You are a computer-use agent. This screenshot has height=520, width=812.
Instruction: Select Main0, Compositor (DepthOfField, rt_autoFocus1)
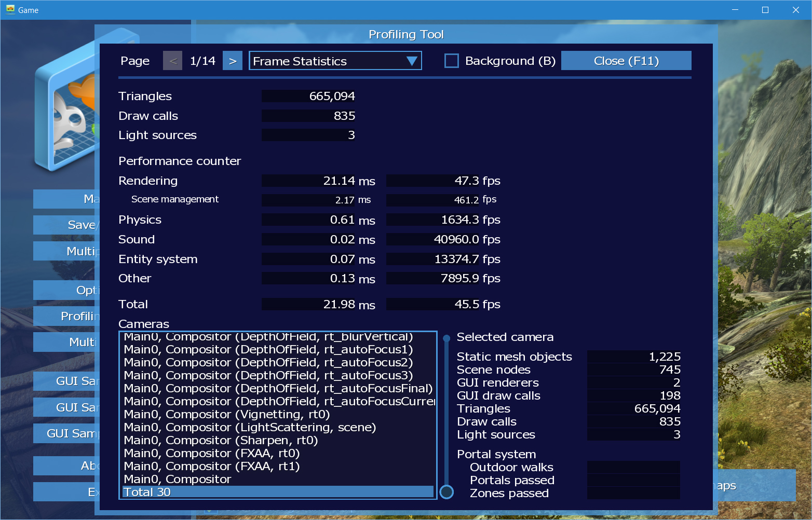point(268,349)
